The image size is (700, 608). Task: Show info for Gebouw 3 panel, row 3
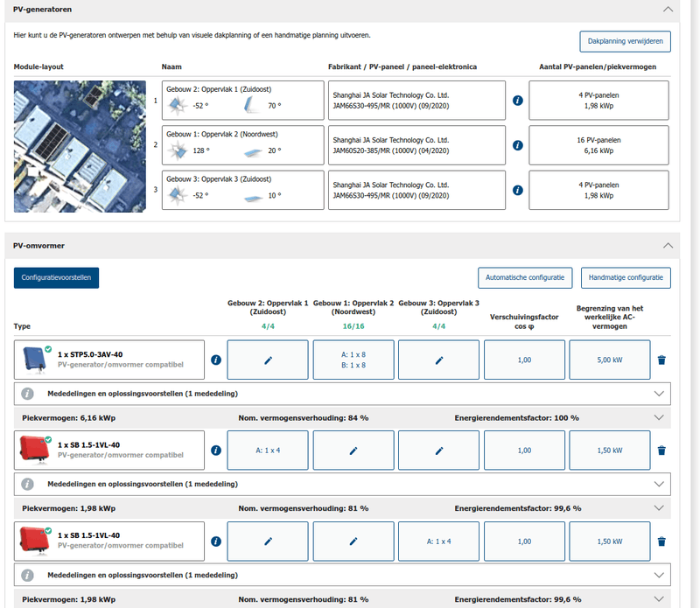click(x=517, y=190)
